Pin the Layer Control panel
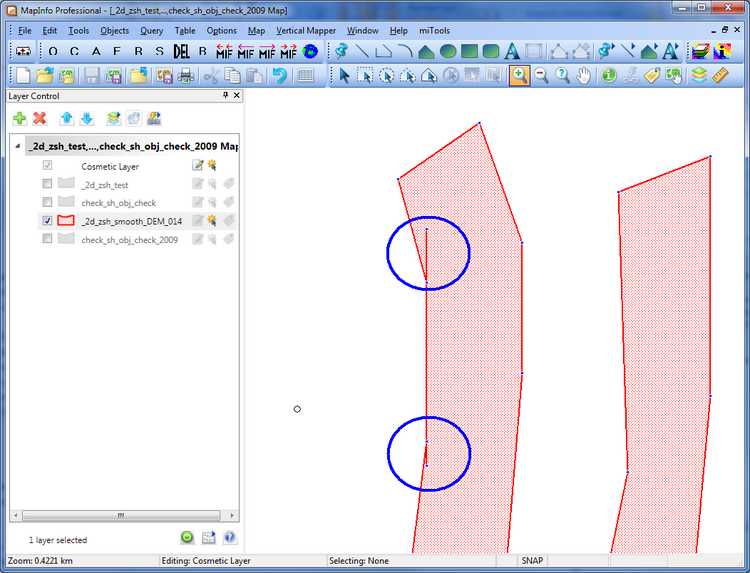This screenshot has width=750, height=573. point(224,96)
